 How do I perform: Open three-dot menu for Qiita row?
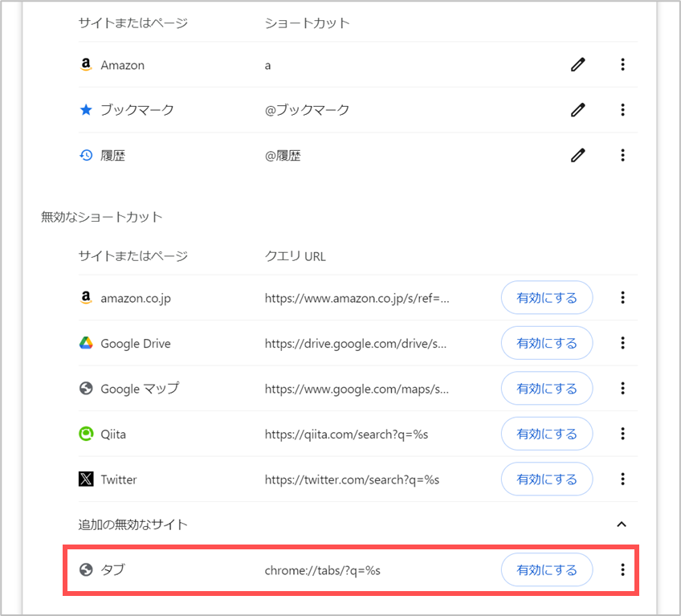click(x=622, y=434)
